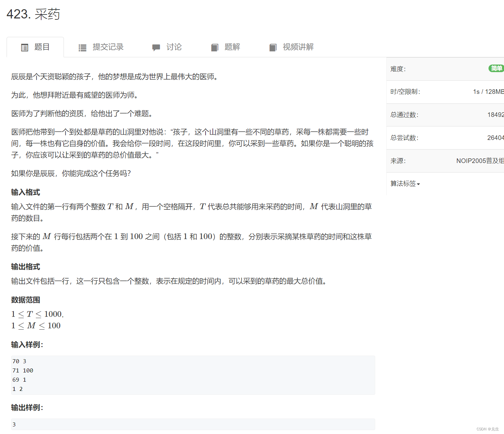Click the 视频讲解 book icon
This screenshot has height=434, width=504.
[273, 48]
